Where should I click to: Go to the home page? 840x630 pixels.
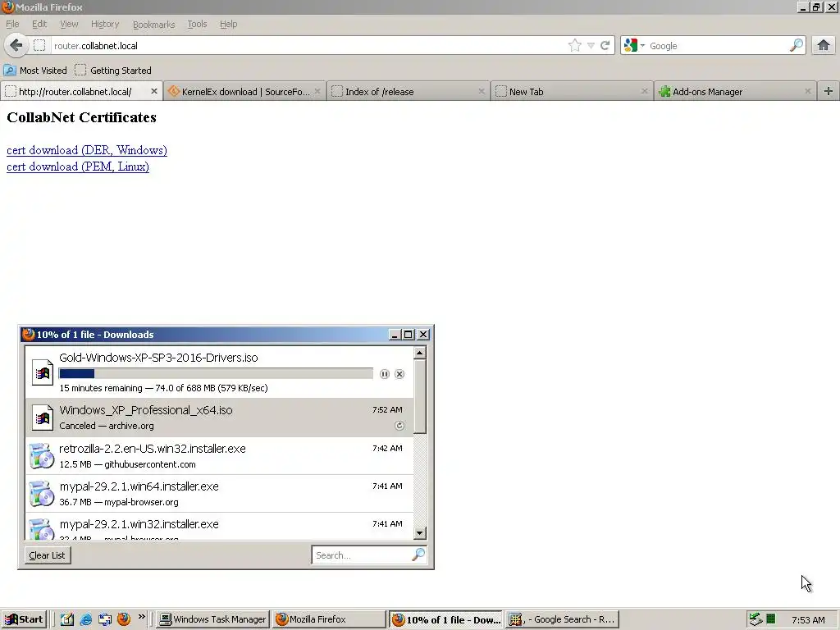[x=824, y=46]
